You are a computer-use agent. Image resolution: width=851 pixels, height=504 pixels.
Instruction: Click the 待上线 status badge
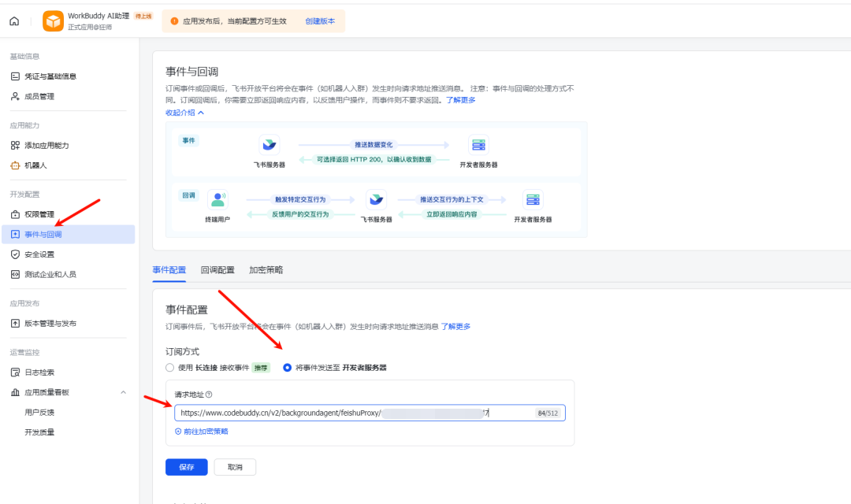143,17
